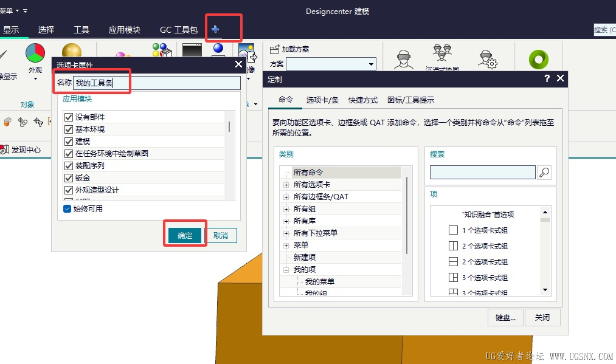
Task: Select 新建项 in category tree
Action: (305, 257)
